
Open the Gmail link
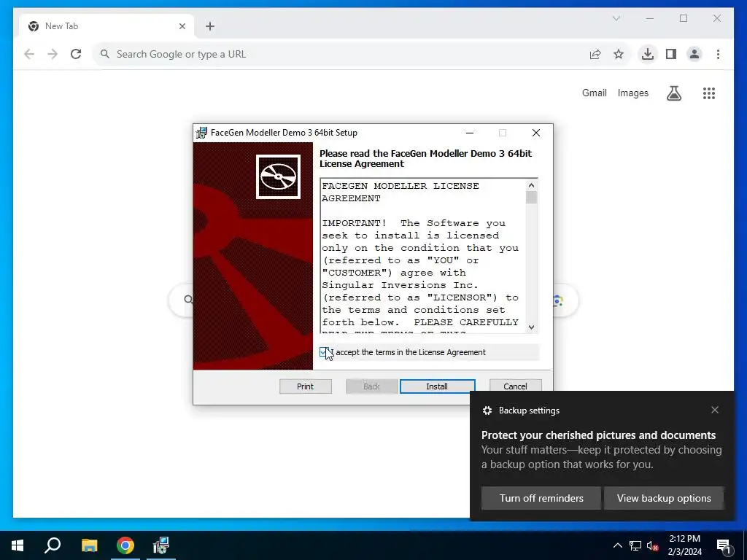[x=594, y=93]
